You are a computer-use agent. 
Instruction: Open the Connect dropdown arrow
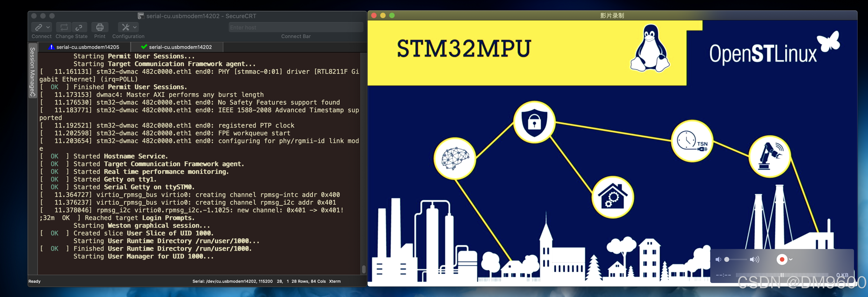tap(48, 27)
